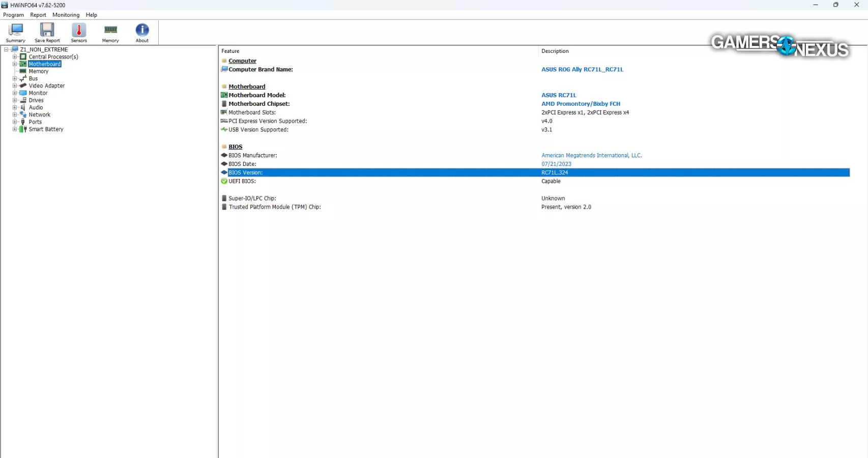Viewport: 868px width, 458px height.
Task: Collapse the Z1_NON_EXTREME root node
Action: click(x=6, y=50)
